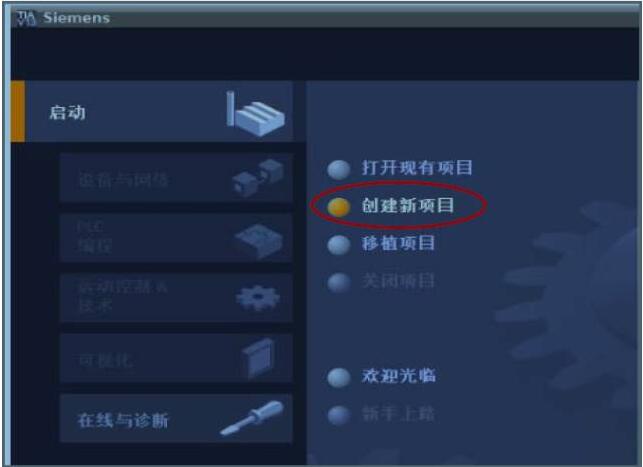
Task: Click the bullet beside 欢迎光临
Action: (x=339, y=377)
